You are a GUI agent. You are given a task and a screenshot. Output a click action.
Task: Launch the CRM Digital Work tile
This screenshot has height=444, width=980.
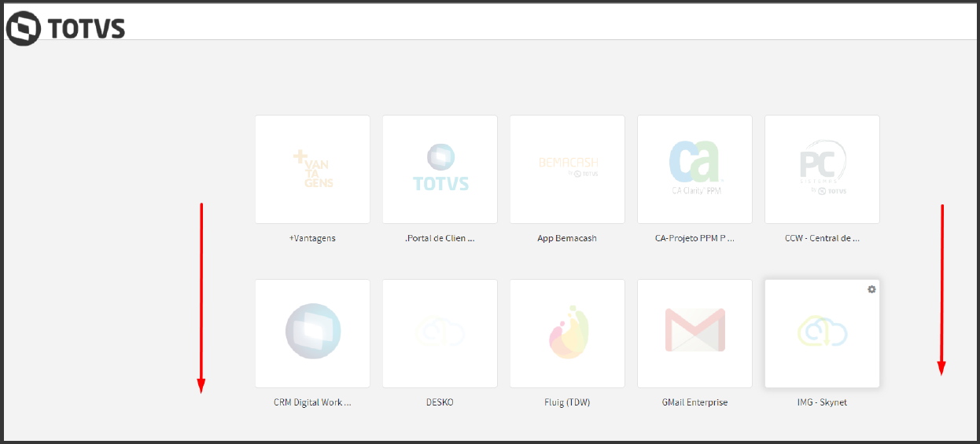click(312, 333)
